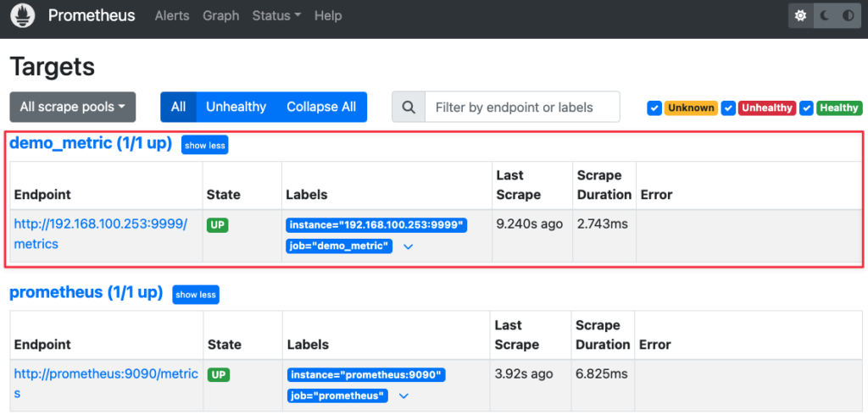
Task: Open the Status menu dropdown
Action: point(276,16)
